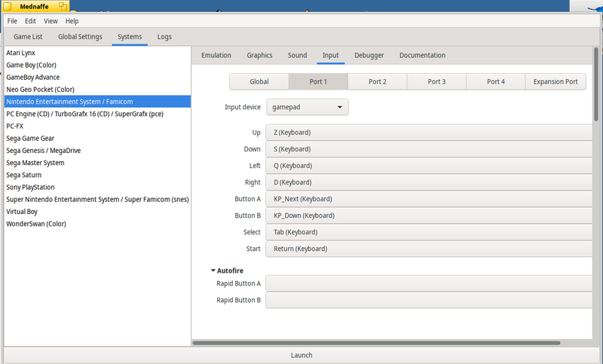
Task: Open the Logs tab
Action: tap(164, 36)
